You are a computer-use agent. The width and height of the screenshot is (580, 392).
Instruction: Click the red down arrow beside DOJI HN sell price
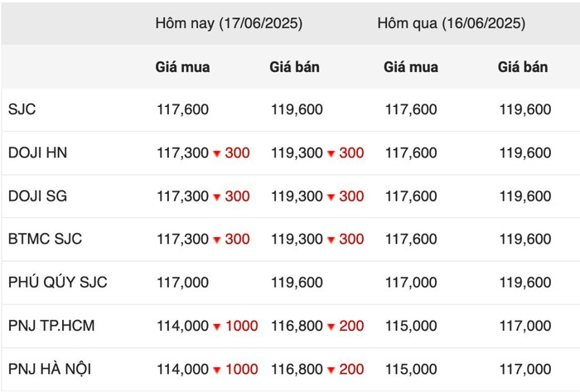coord(331,153)
